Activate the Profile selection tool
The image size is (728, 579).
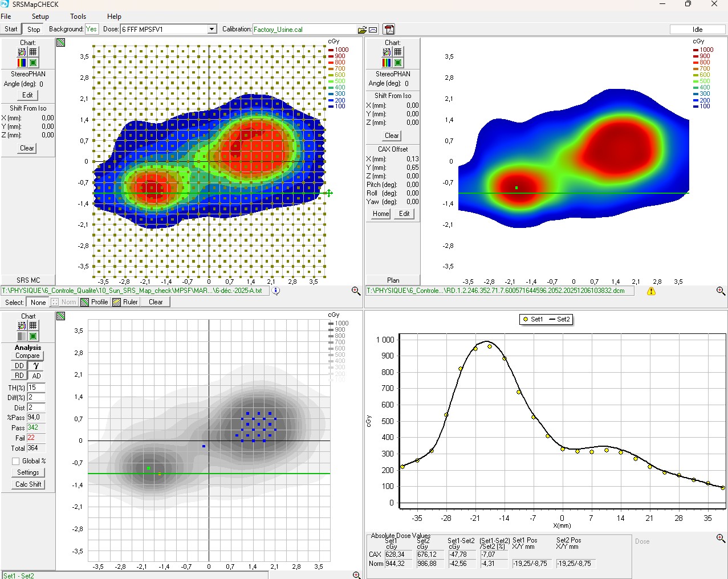pyautogui.click(x=95, y=302)
